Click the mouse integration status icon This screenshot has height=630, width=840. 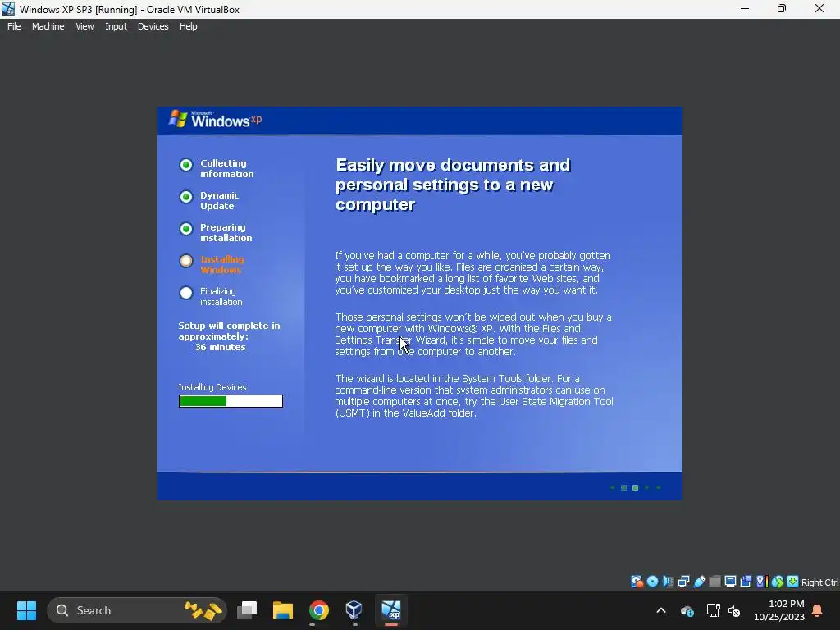(778, 582)
